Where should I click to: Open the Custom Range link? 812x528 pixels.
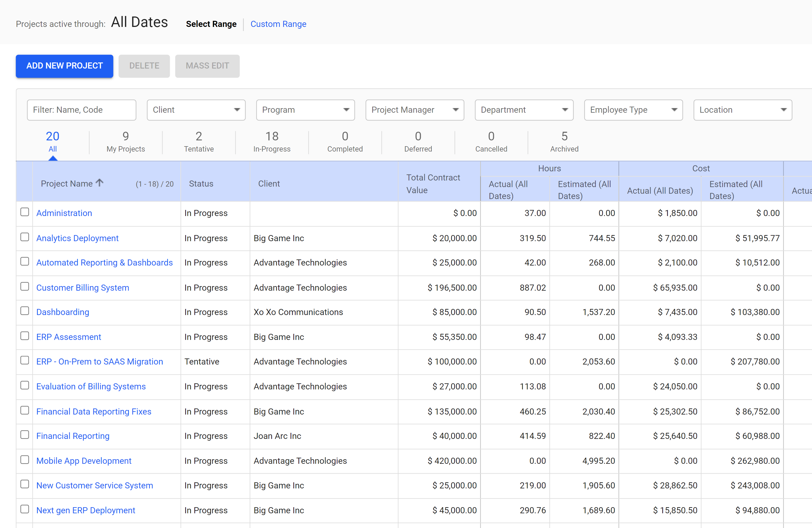coord(278,24)
